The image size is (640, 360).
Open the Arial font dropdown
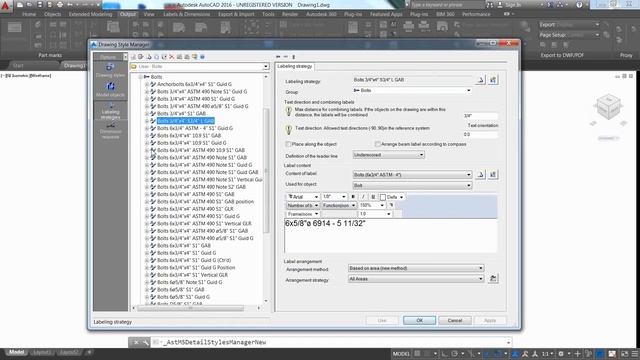(303, 197)
